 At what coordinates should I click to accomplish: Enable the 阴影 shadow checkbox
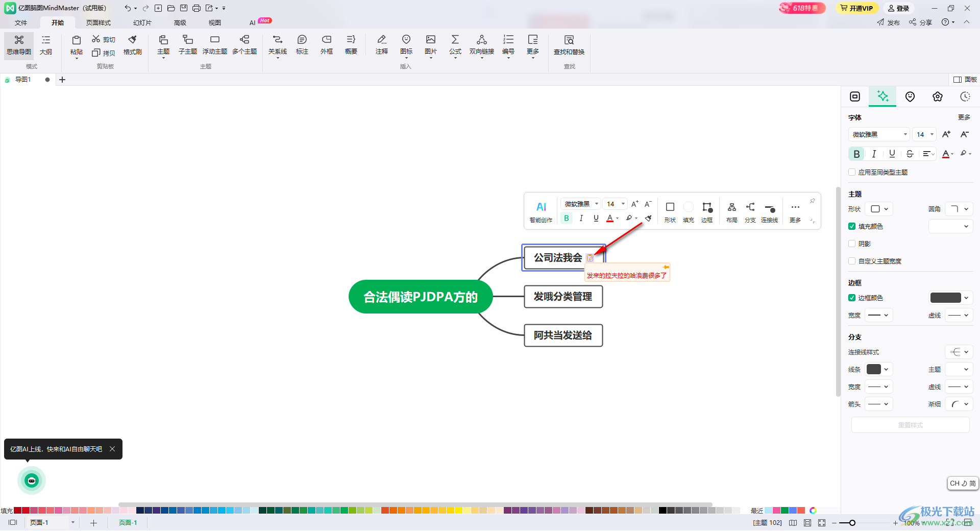coord(852,244)
